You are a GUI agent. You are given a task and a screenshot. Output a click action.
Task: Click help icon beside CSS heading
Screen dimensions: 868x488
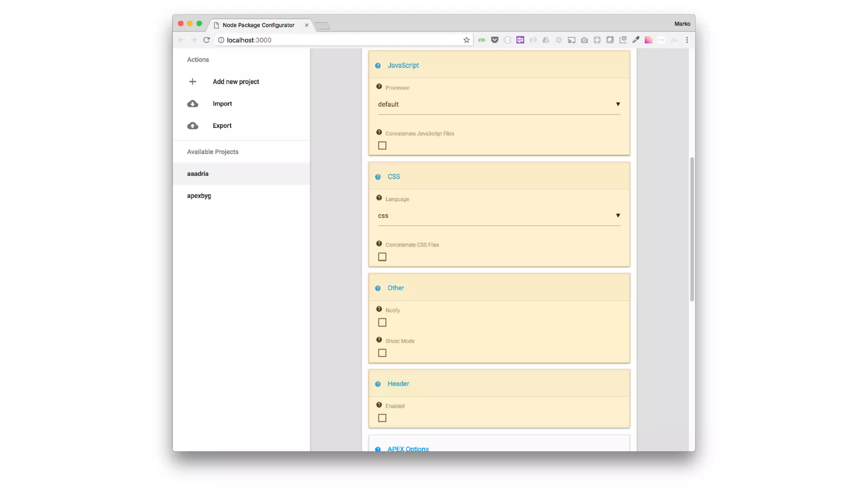pos(378,177)
